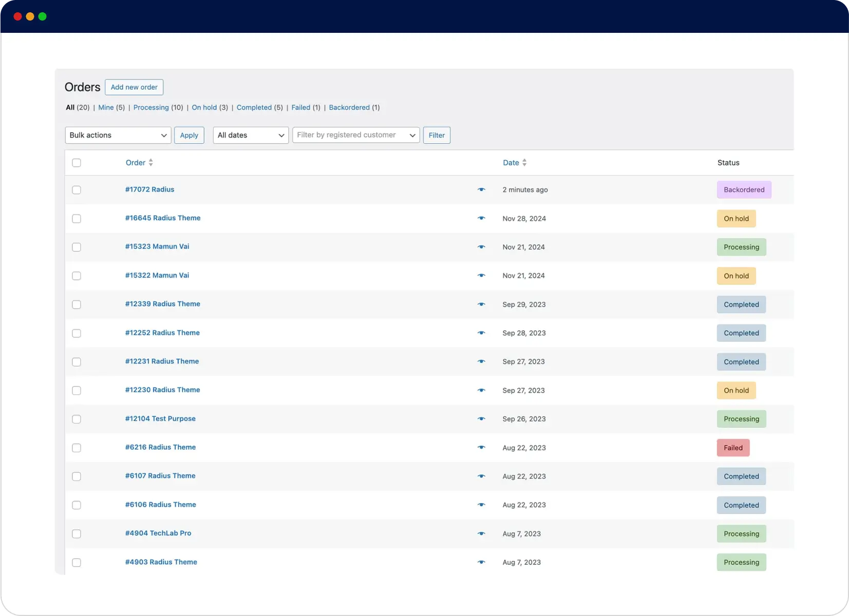Switch to Processing orders filter tab
This screenshot has width=849, height=616.
tap(151, 107)
